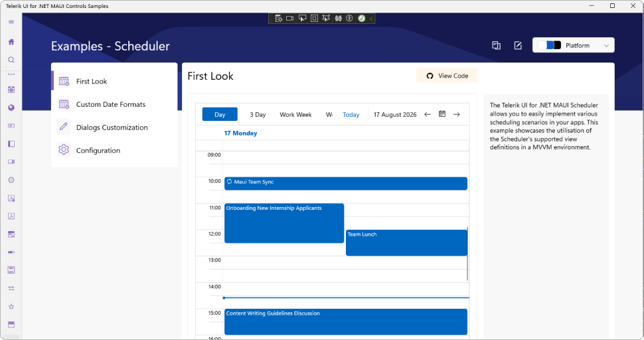Open Content Writing Guidelines Discussion appointment
Image resolution: width=644 pixels, height=340 pixels.
click(346, 321)
